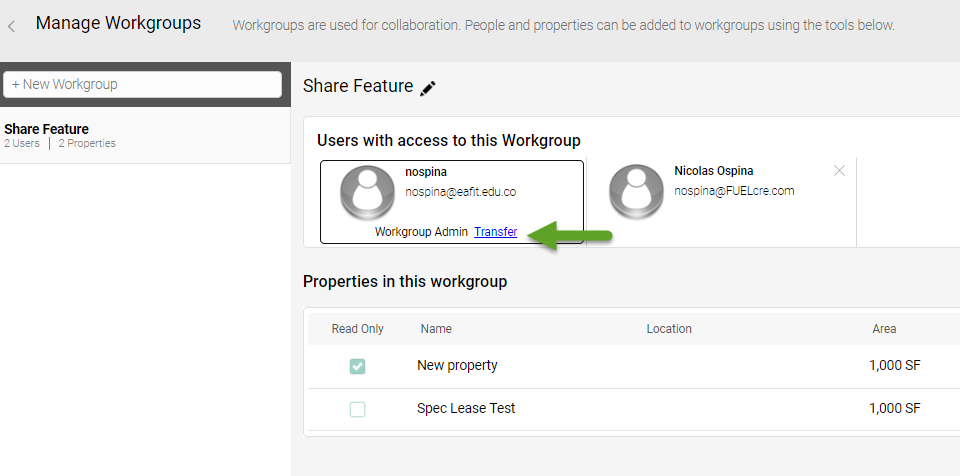Remove Nicolas Ospina using the X icon
The height and width of the screenshot is (476, 960).
tap(839, 171)
